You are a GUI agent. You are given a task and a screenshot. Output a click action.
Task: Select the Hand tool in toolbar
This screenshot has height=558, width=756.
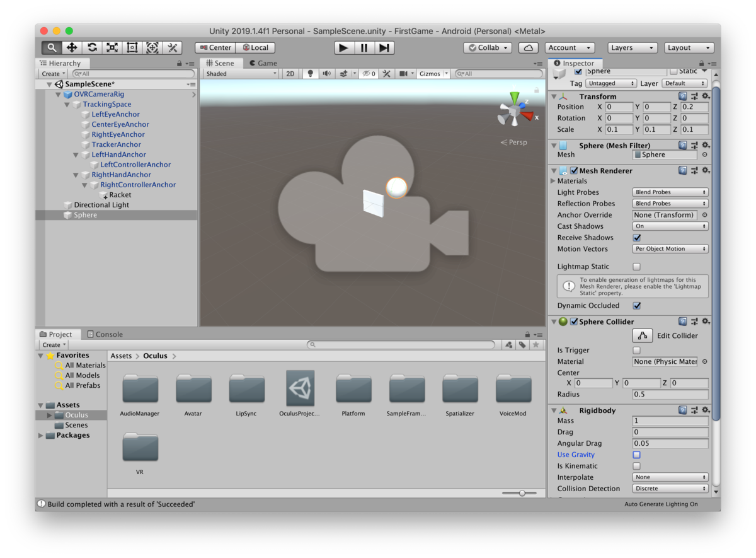52,48
